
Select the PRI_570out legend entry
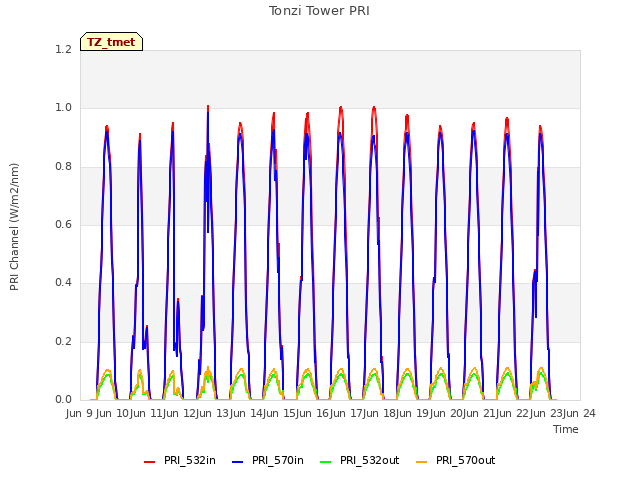tap(456, 461)
